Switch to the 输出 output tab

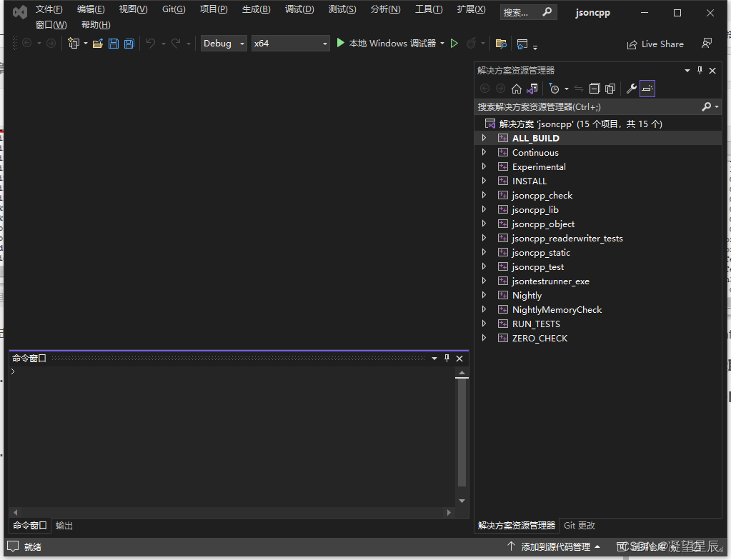tap(64, 525)
